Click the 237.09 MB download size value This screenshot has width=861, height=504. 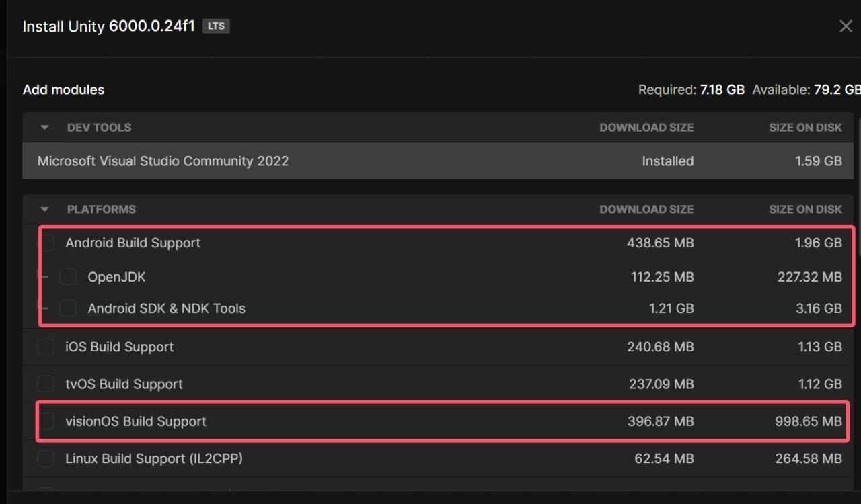point(661,384)
